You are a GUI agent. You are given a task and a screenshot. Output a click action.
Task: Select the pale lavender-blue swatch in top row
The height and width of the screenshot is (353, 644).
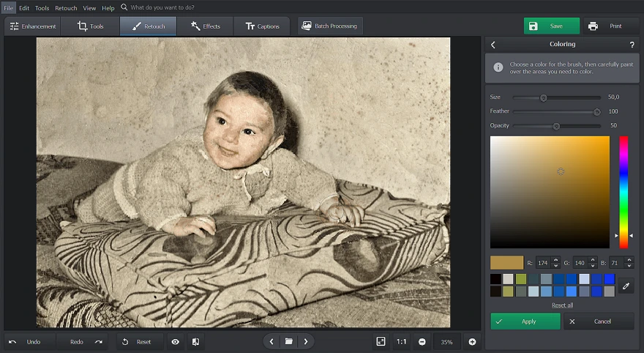coord(584,279)
